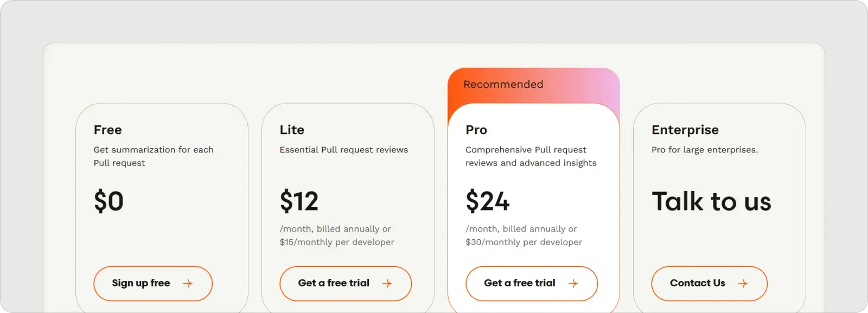Screen dimensions: 868x313
Task: Click the Talk to us text on Enterprise card
Action: pos(712,201)
